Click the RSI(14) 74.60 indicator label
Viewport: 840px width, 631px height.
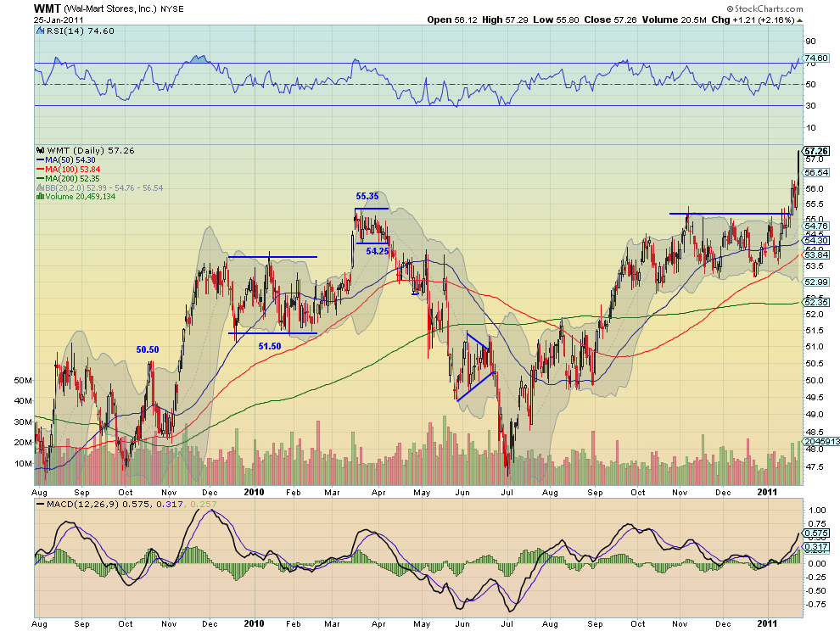[81, 31]
